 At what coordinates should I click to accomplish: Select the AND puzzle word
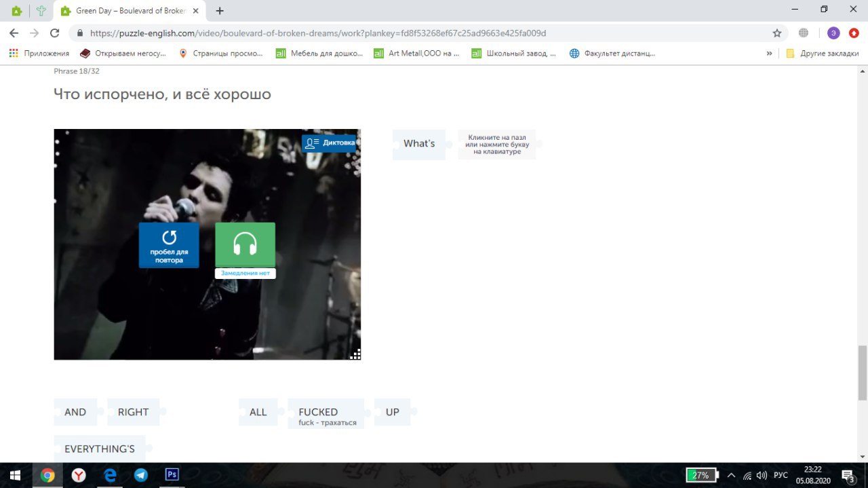tap(75, 412)
